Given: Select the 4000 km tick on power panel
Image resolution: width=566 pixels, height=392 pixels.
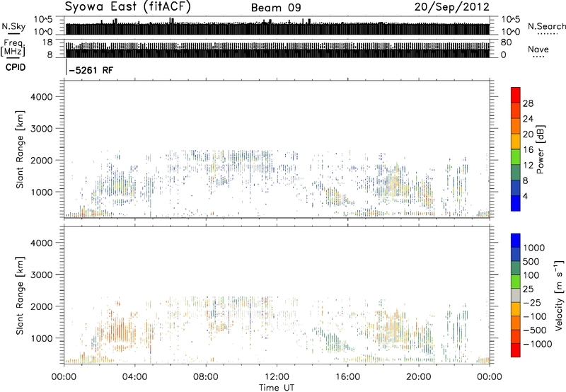Looking at the screenshot, I should click(41, 97).
